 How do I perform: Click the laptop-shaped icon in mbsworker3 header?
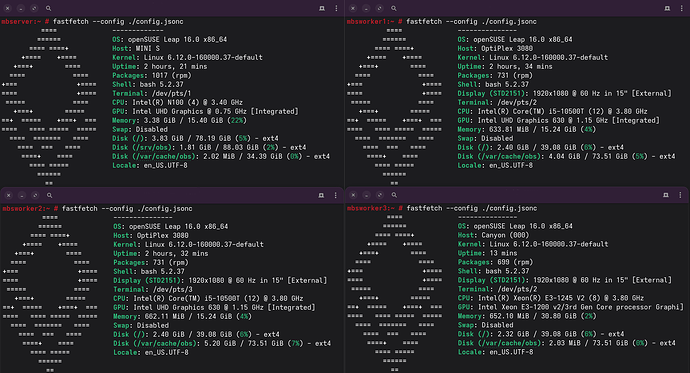click(x=666, y=195)
